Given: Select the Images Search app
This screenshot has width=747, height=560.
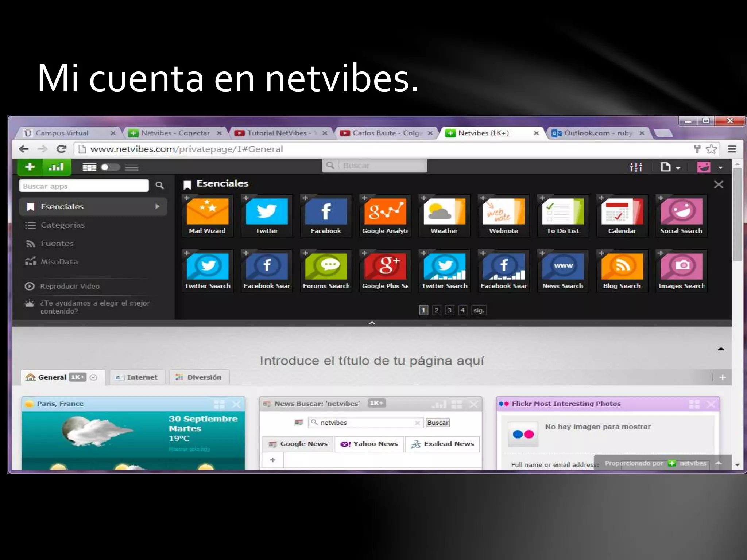Looking at the screenshot, I should pos(681,271).
